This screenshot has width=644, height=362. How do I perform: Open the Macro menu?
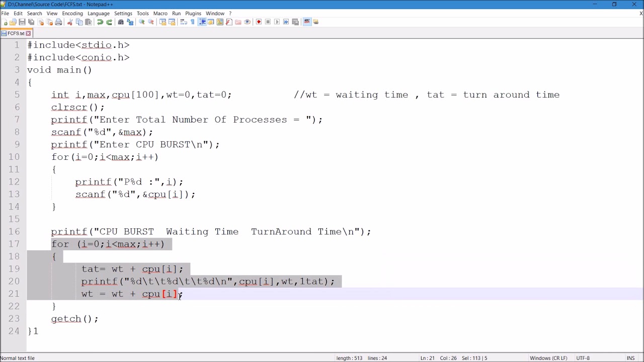pos(160,14)
